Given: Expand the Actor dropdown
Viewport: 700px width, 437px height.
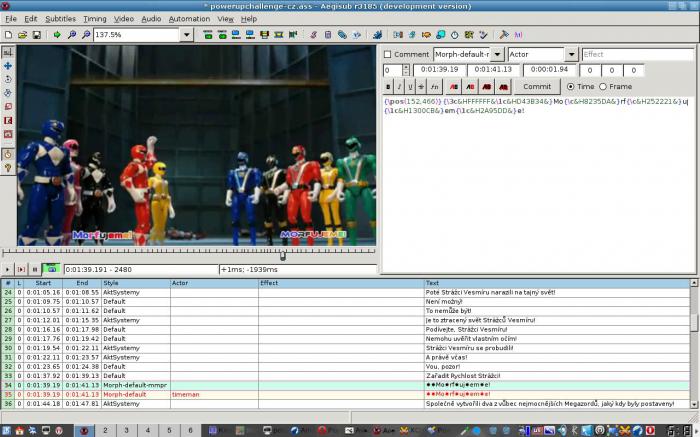Looking at the screenshot, I should pyautogui.click(x=571, y=54).
